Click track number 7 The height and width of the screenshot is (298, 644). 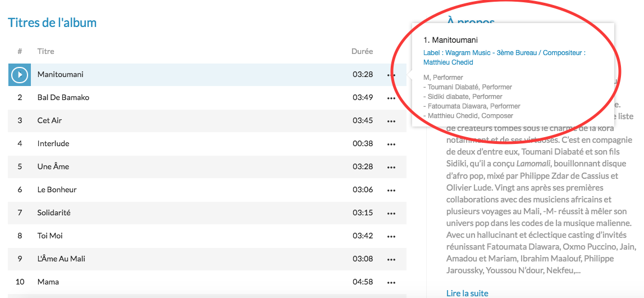coord(20,213)
